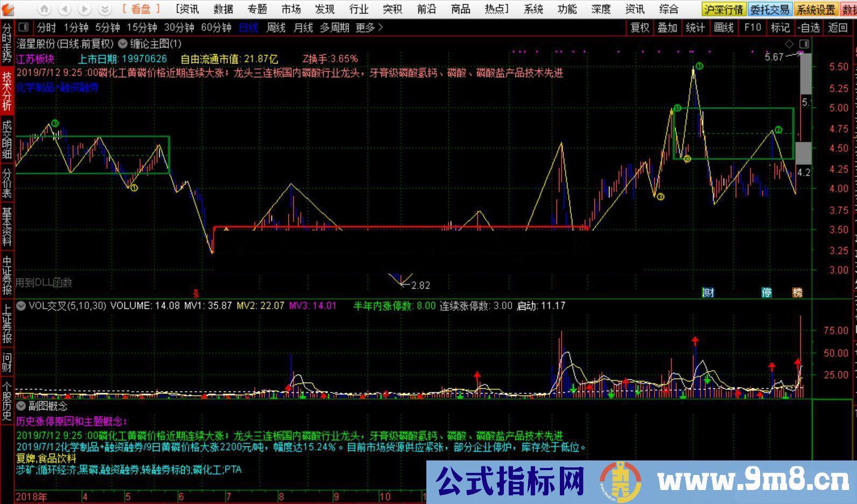Click the double down chevron icon
This screenshot has width=857, height=504.
tap(105, 9)
